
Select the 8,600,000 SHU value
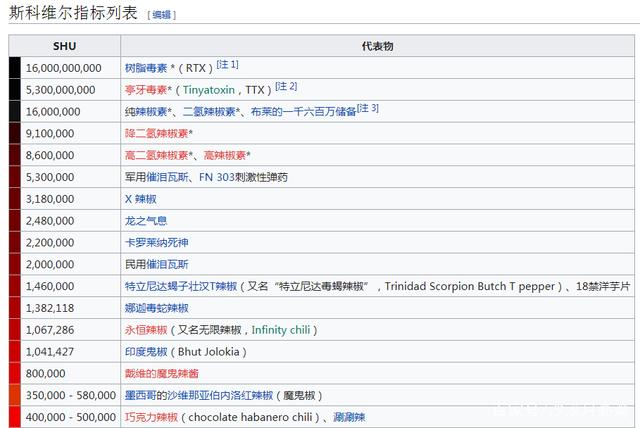click(x=50, y=155)
